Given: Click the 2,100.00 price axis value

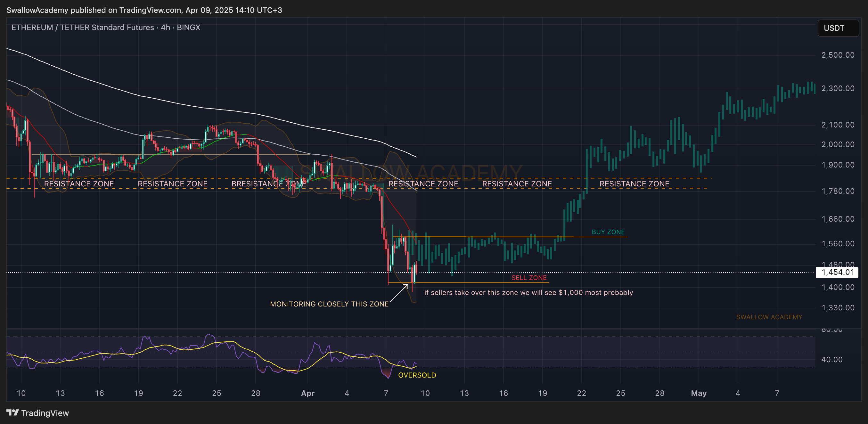Looking at the screenshot, I should tap(838, 125).
